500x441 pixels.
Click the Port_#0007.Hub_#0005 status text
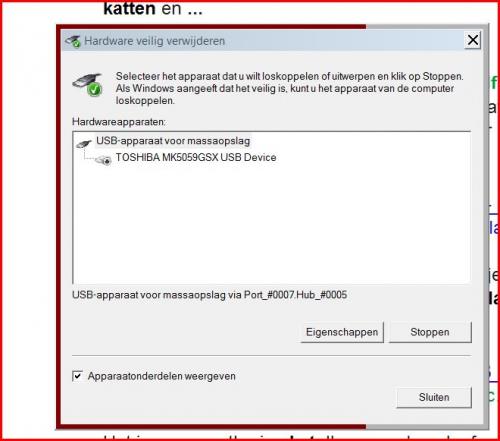[x=296, y=295]
